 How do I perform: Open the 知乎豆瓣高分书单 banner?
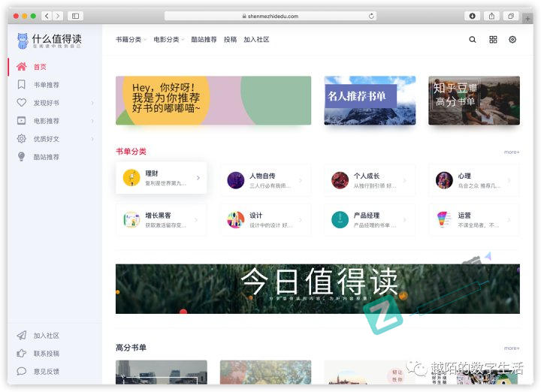point(474,101)
